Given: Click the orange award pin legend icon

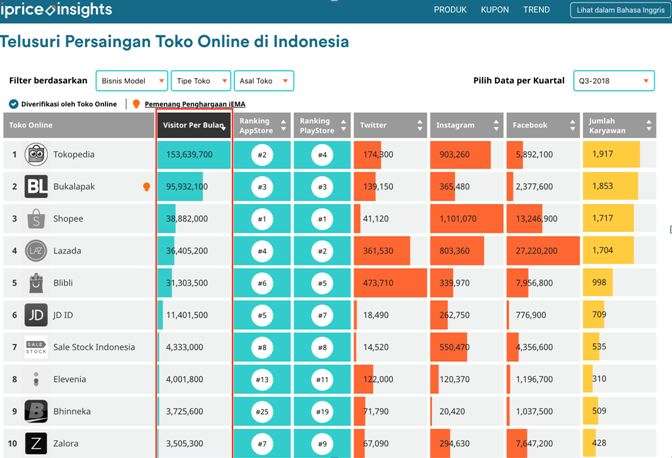Looking at the screenshot, I should [x=136, y=104].
